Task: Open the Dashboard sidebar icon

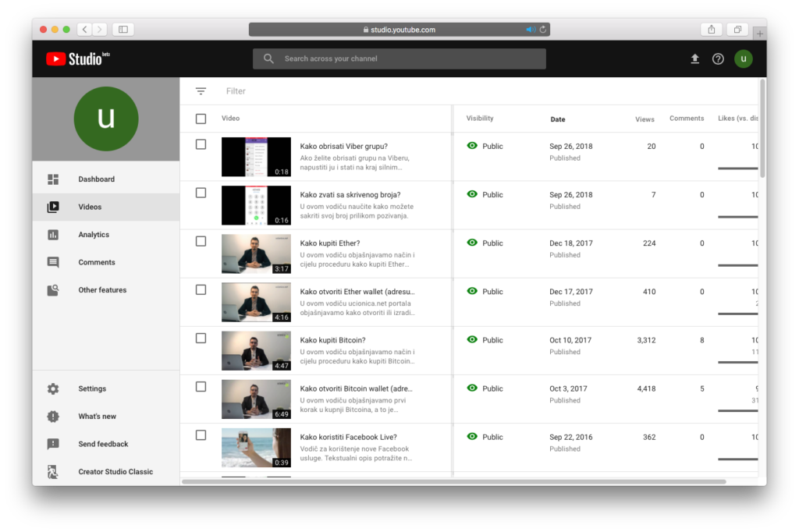Action: (53, 179)
